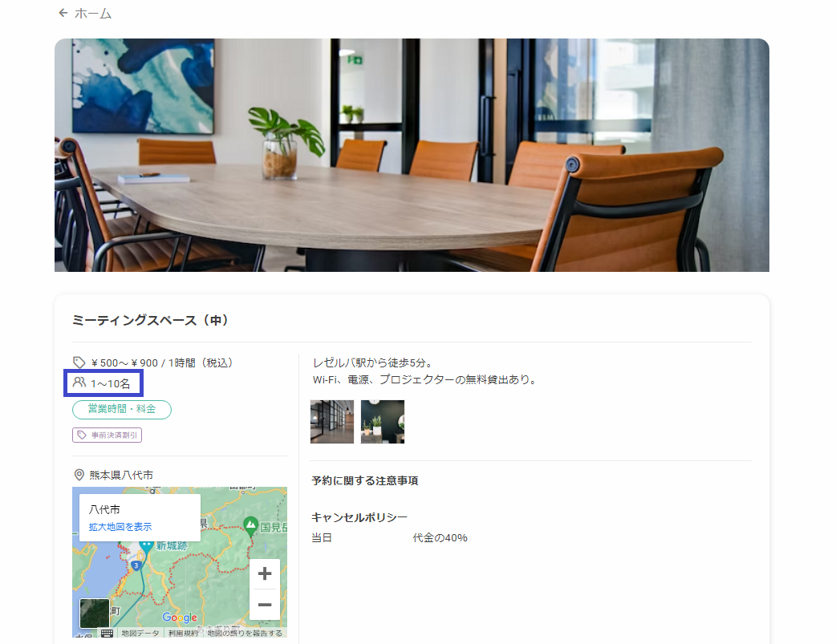Viewport: 836px width, 644px height.
Task: Click the 地図データ label on map footer
Action: (140, 634)
